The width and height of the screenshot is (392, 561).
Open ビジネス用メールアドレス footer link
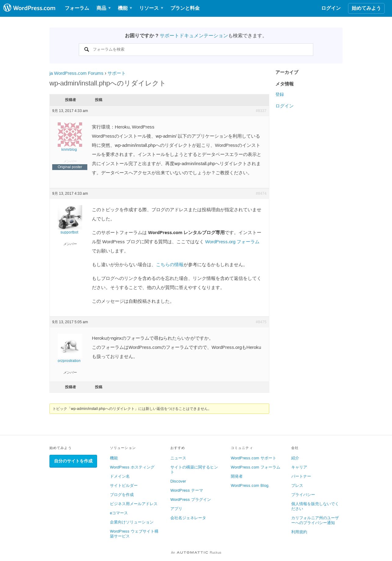pyautogui.click(x=134, y=504)
